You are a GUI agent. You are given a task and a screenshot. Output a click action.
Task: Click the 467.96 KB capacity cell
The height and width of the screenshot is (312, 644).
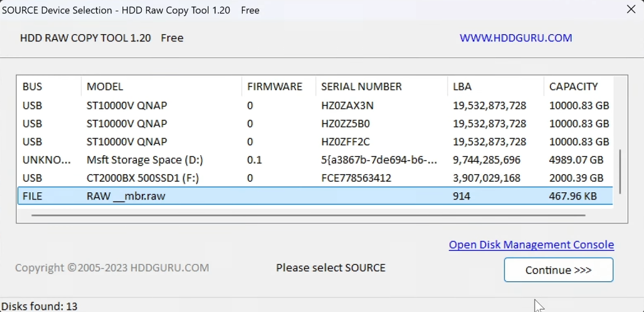click(573, 196)
